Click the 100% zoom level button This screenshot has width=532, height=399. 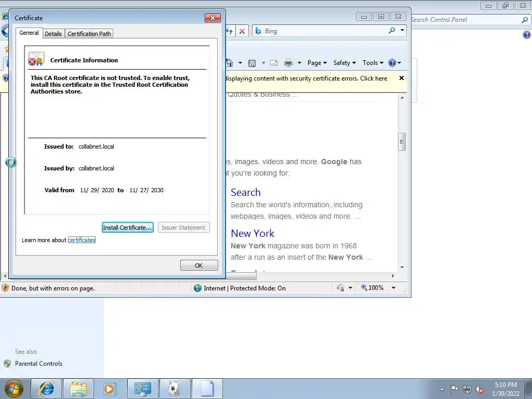(372, 288)
